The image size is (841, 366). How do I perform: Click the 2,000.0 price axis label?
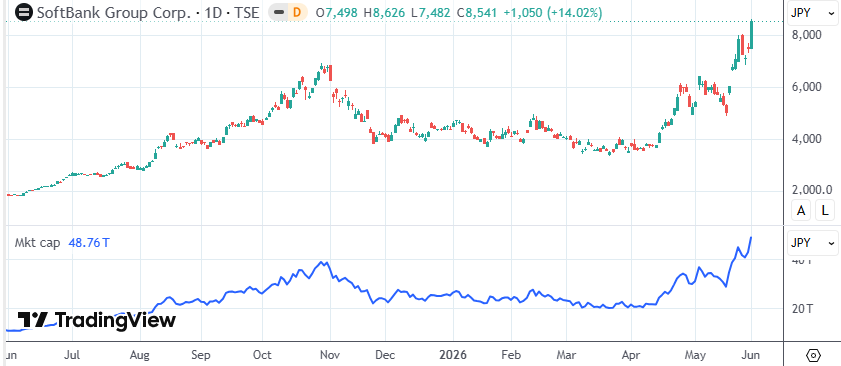coord(812,189)
